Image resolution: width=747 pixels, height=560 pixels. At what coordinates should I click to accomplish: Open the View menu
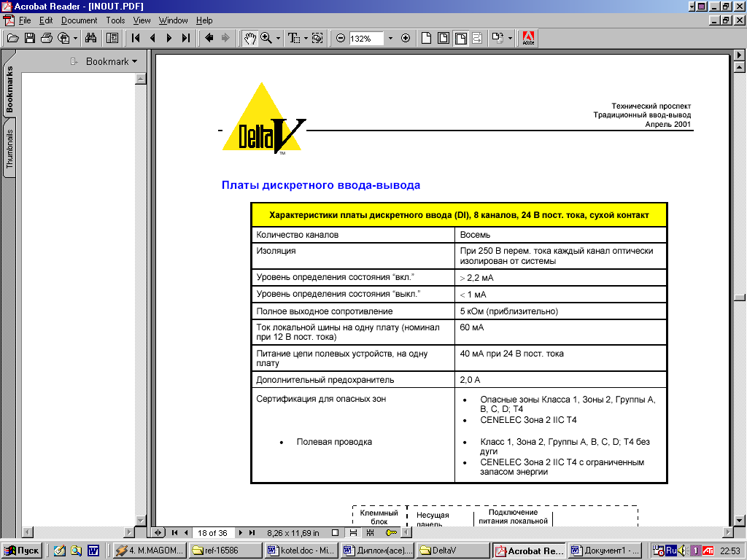(142, 20)
